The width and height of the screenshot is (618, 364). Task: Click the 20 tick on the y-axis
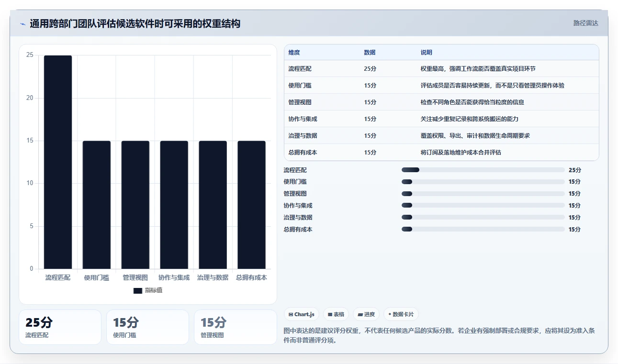coord(30,98)
